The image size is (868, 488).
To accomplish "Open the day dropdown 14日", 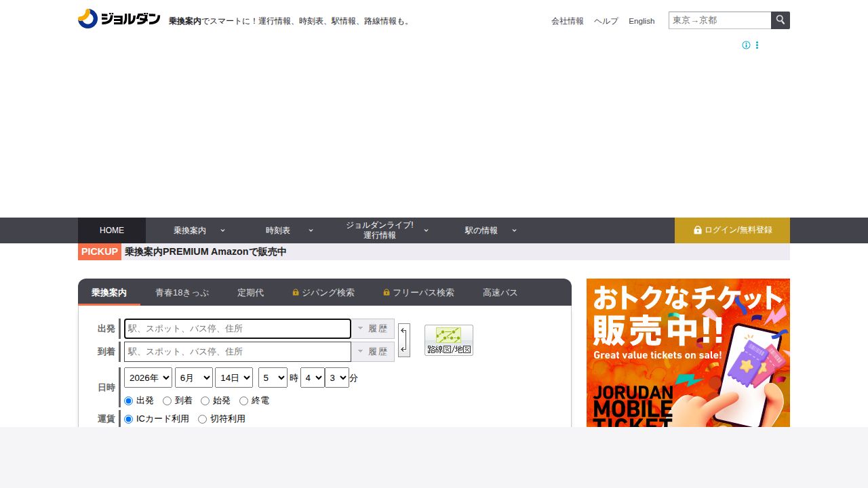I will point(234,378).
